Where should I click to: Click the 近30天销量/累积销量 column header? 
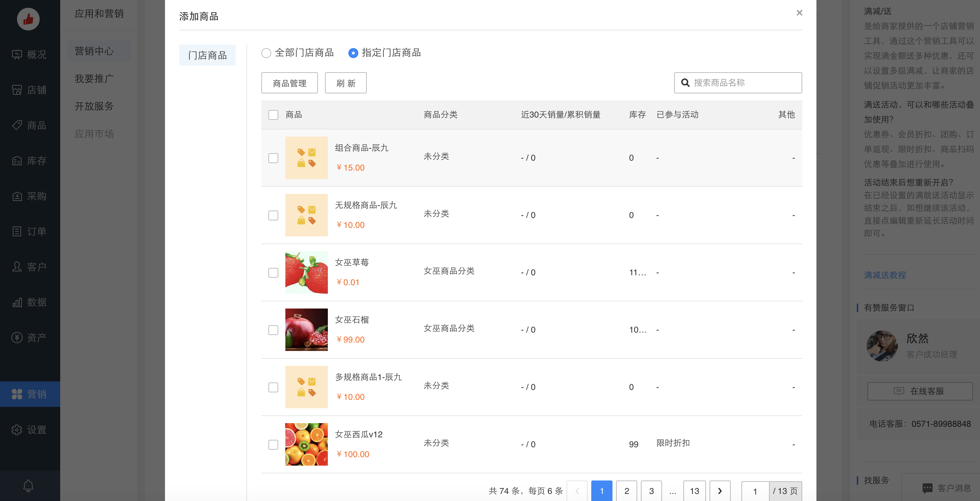tap(560, 114)
